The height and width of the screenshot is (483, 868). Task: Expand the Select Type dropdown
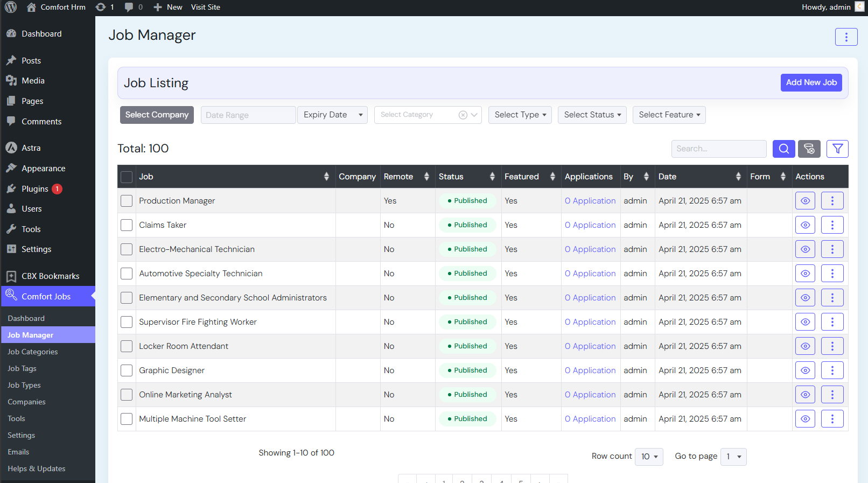tap(520, 115)
